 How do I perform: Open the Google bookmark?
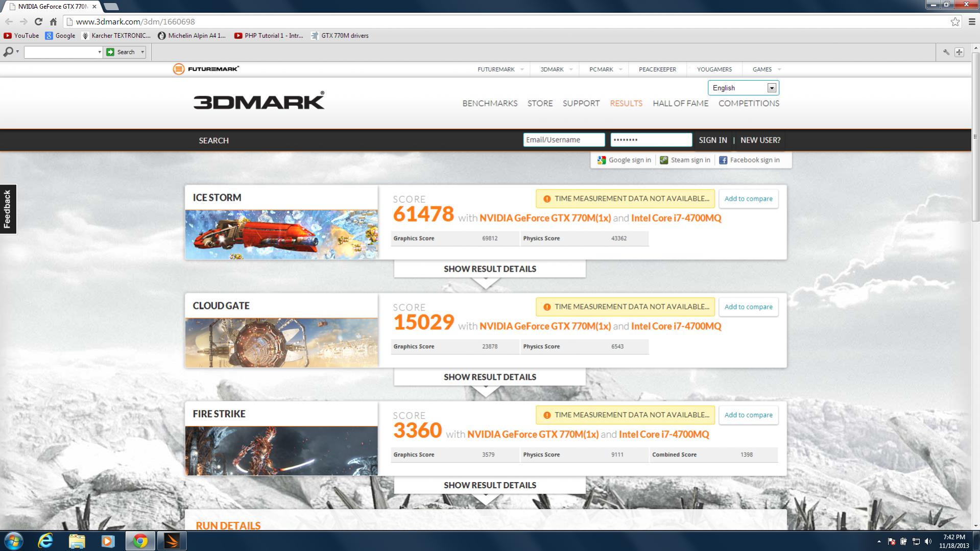click(x=60, y=36)
